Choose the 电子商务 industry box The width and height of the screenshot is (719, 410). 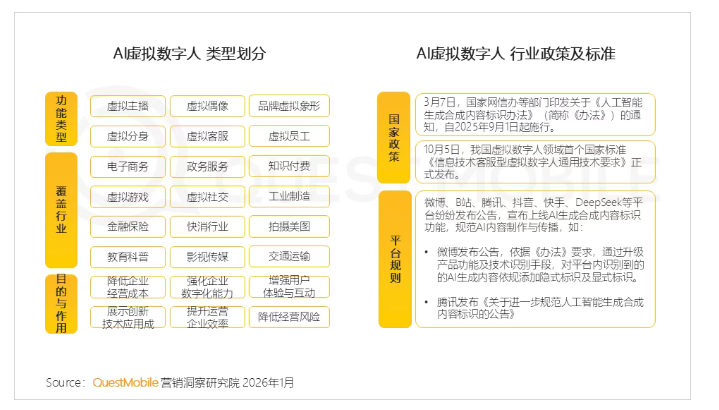click(127, 166)
